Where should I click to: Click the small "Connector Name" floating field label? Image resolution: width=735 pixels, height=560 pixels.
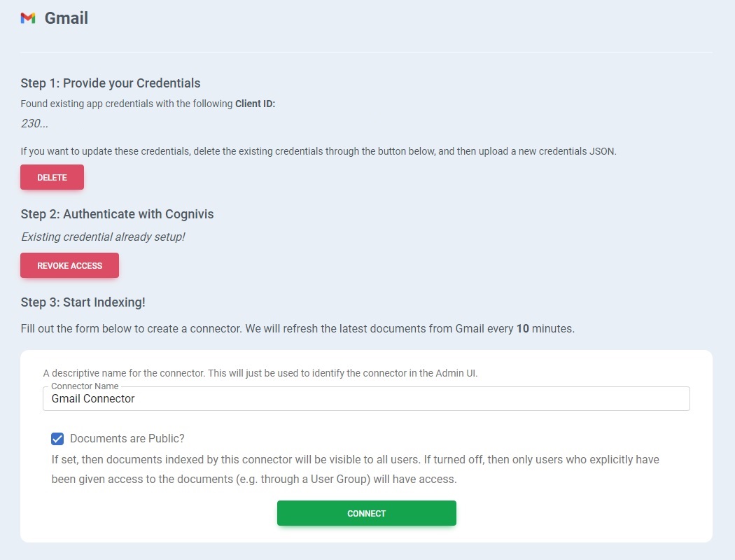coord(85,386)
